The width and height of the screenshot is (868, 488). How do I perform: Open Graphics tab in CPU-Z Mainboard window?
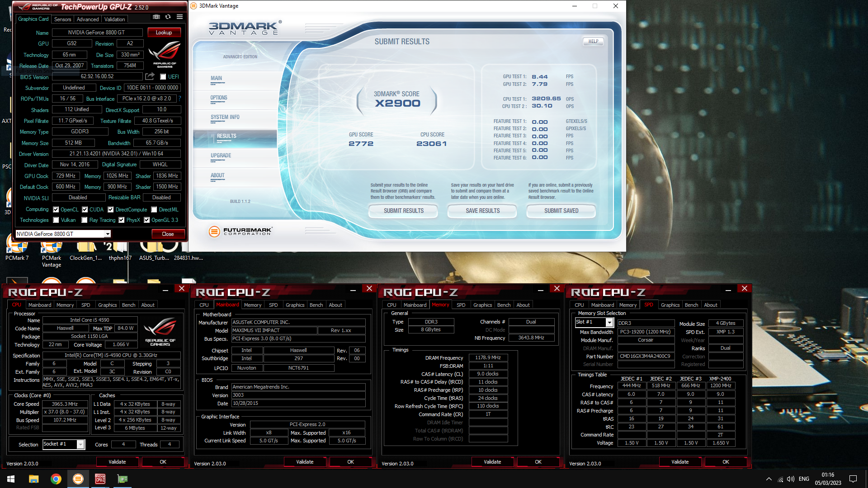(x=295, y=305)
